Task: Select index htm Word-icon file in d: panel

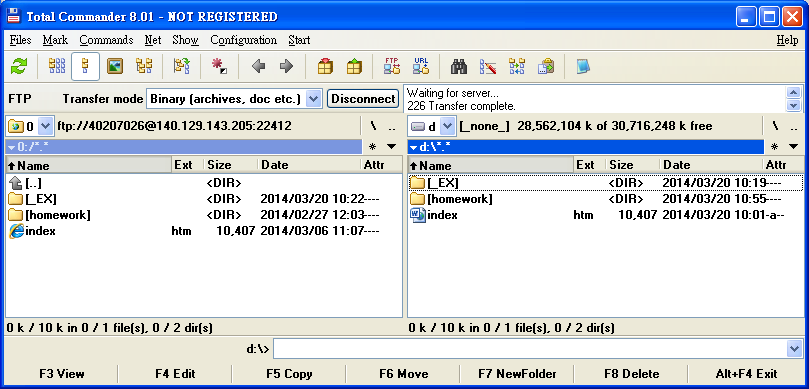Action: [606, 215]
